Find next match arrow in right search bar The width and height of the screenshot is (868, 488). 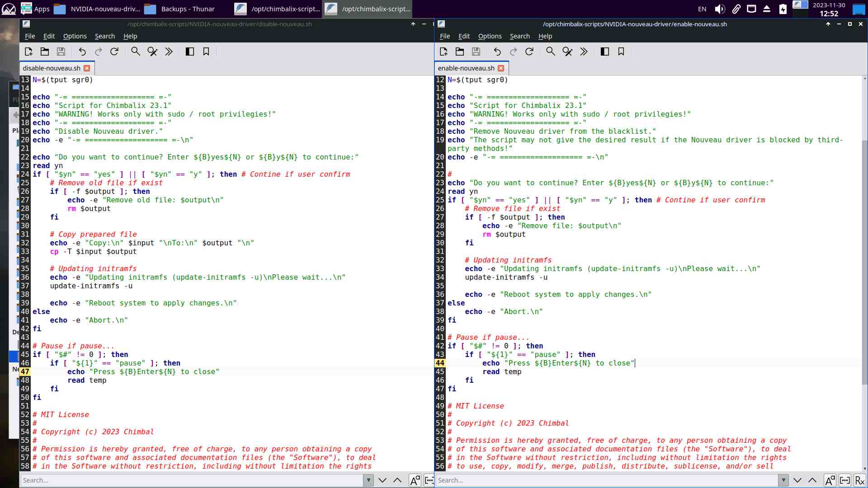click(797, 480)
